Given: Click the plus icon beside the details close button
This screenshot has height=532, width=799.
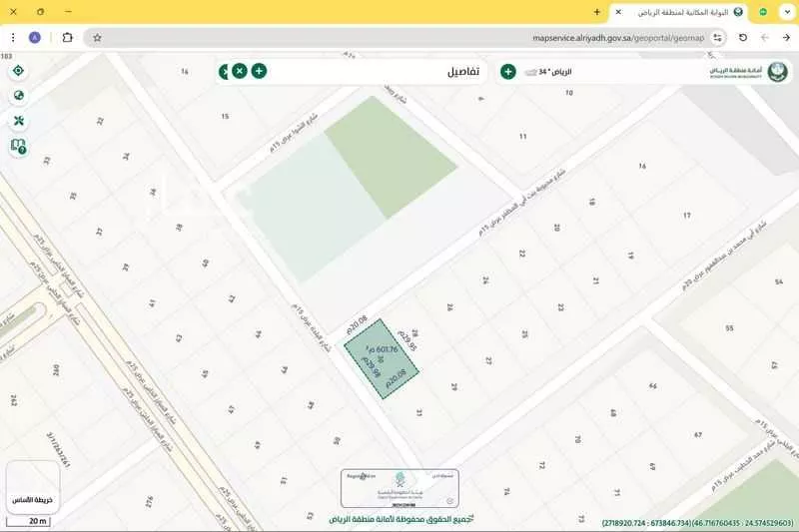Looking at the screenshot, I should [259, 71].
